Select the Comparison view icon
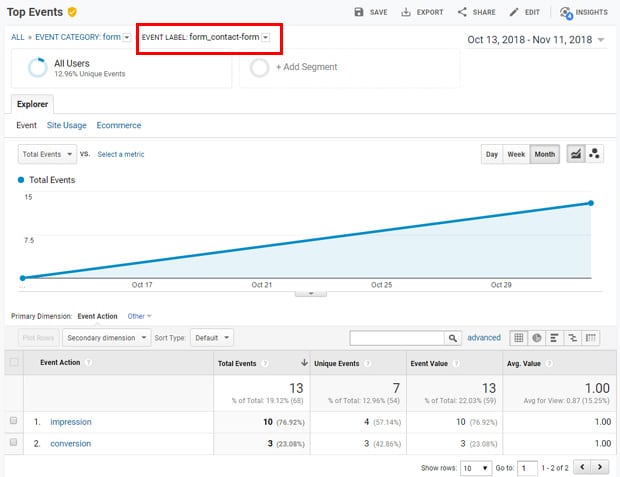 pyautogui.click(x=573, y=338)
